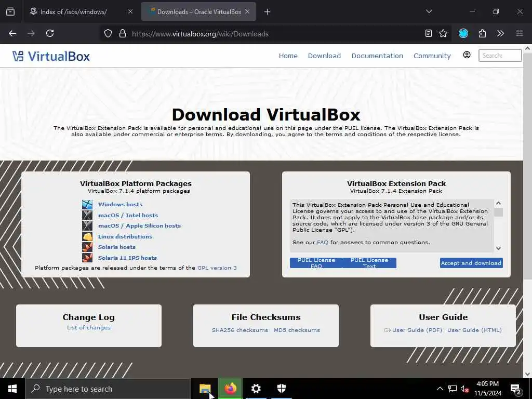Image resolution: width=532 pixels, height=399 pixels.
Task: Show hidden system tray icons chevron
Action: tap(440, 389)
